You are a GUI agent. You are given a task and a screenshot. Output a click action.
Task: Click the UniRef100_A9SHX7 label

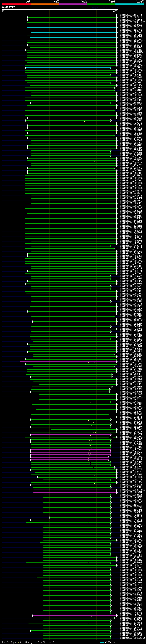coord(131,37)
